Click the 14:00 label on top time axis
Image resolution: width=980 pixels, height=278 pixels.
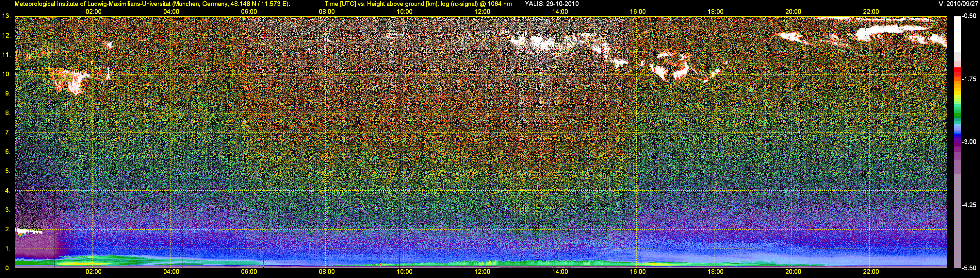pyautogui.click(x=560, y=12)
